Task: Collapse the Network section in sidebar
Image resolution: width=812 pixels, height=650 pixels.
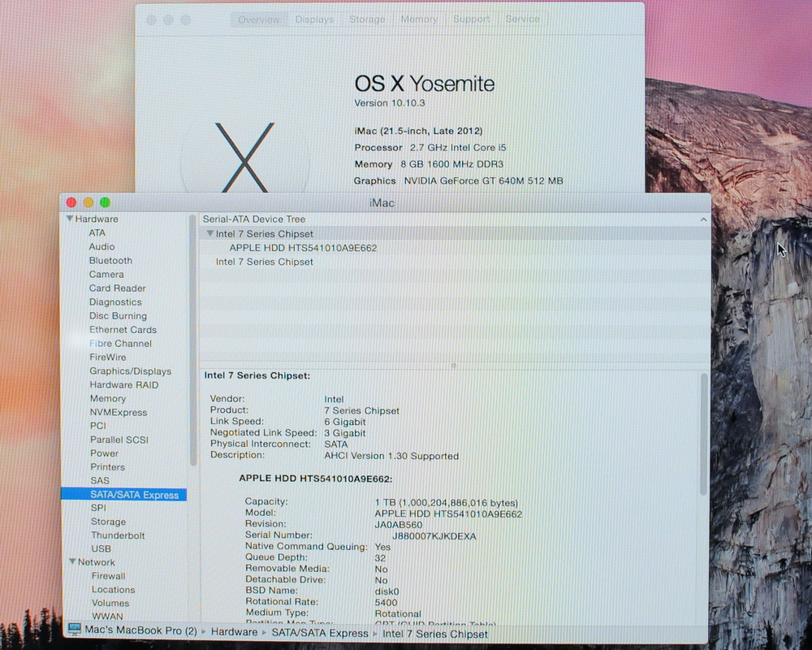Action: 72,561
